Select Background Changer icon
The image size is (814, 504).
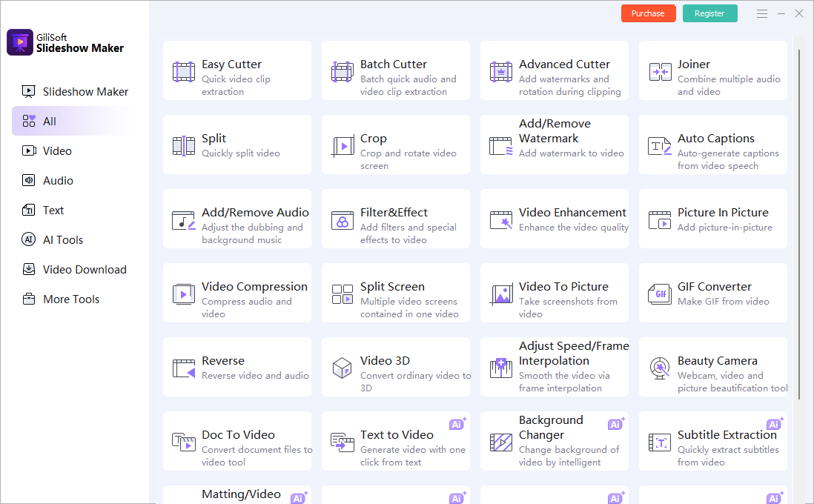(x=501, y=442)
